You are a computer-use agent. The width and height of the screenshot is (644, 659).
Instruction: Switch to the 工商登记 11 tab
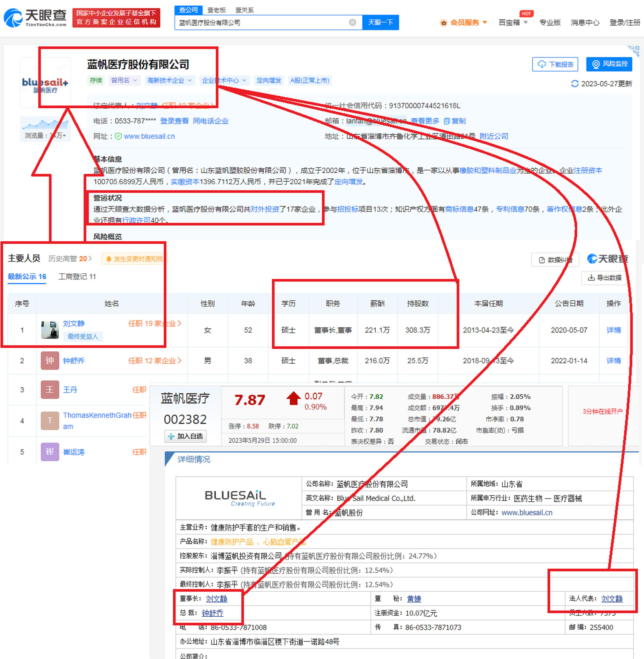[77, 277]
